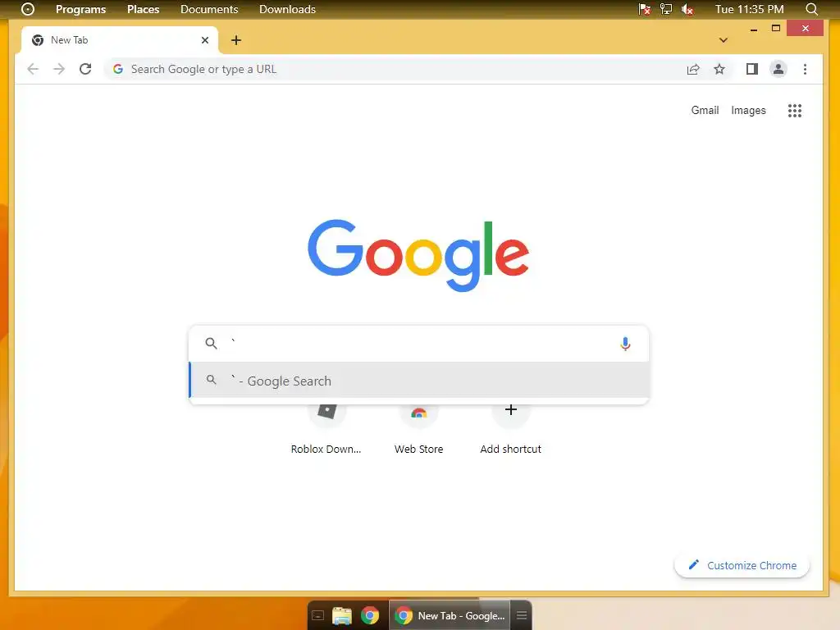Open the file manager taskbar icon
The image size is (840, 630).
(342, 615)
